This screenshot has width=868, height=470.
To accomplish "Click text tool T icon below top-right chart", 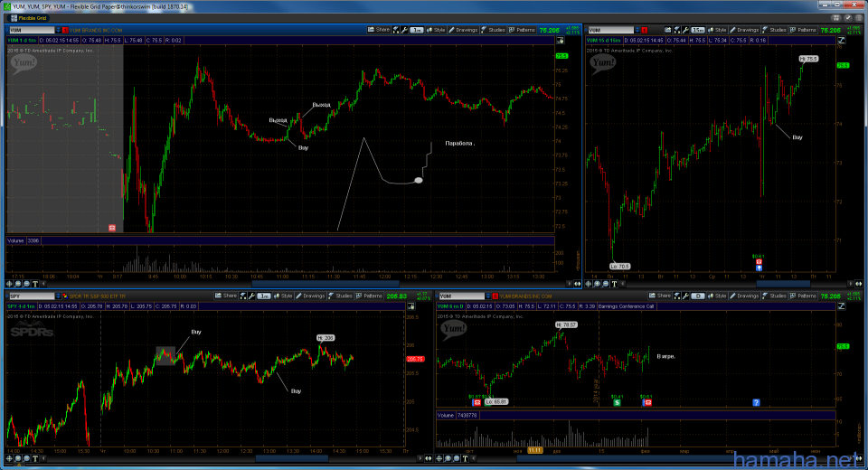I will [614, 284].
